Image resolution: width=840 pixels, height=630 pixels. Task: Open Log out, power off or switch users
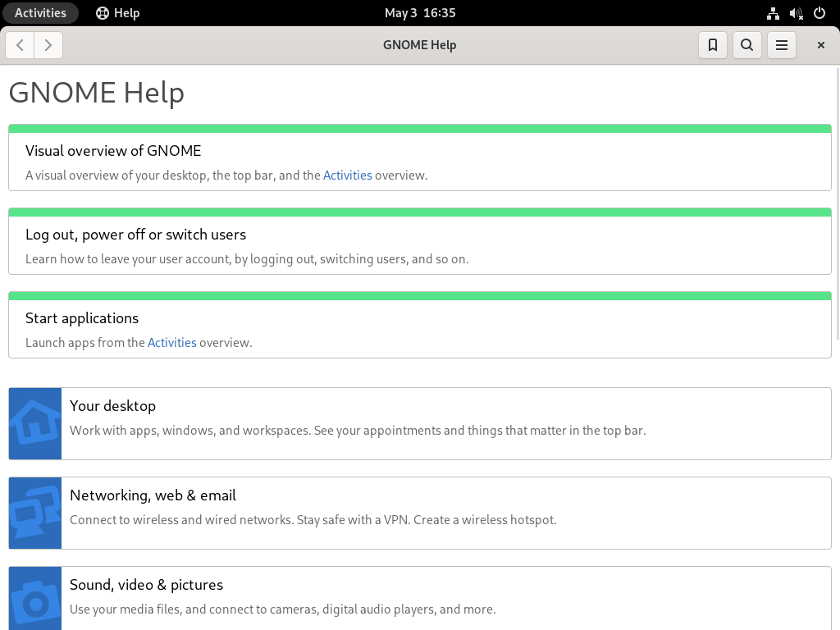[135, 235]
